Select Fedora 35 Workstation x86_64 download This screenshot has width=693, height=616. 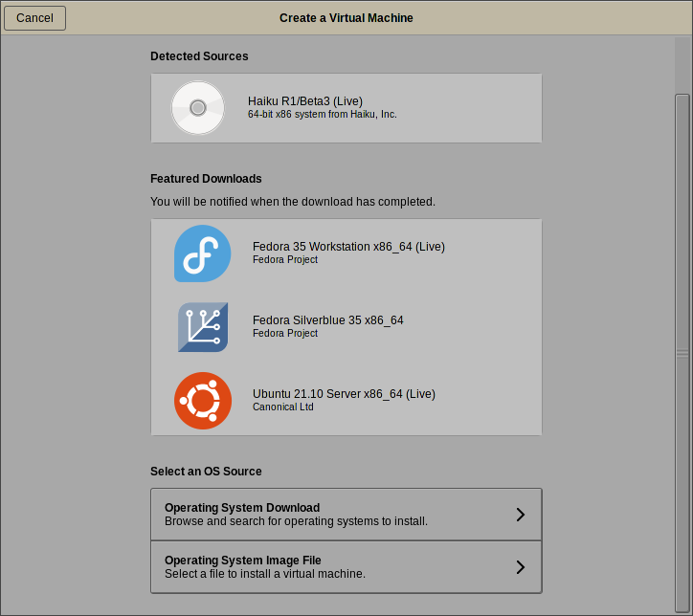click(346, 253)
